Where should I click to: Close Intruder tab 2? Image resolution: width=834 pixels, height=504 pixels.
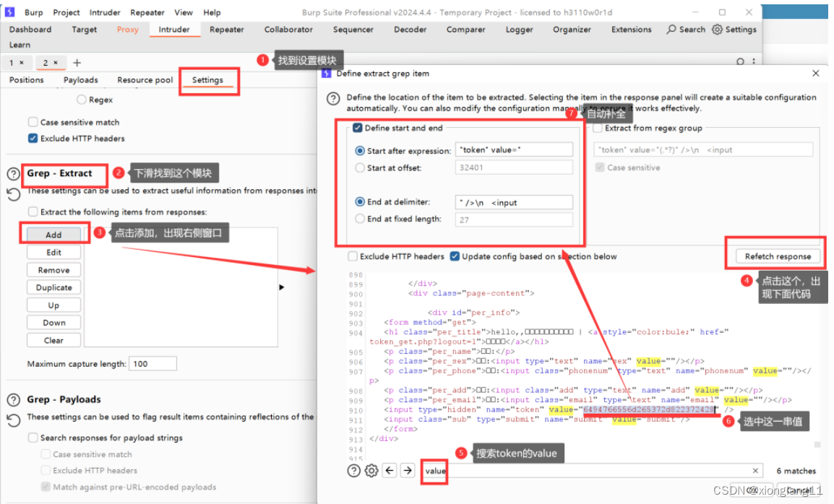click(x=56, y=63)
